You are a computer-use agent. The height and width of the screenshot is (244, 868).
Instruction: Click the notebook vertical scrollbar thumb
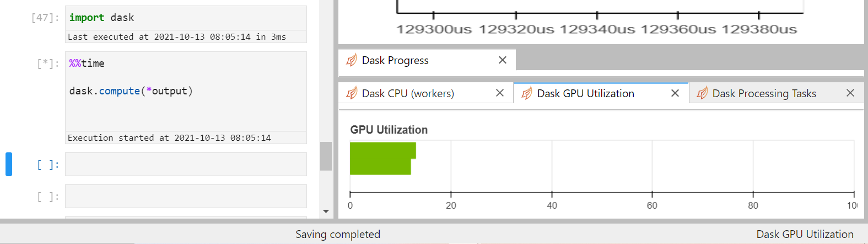pos(326,156)
